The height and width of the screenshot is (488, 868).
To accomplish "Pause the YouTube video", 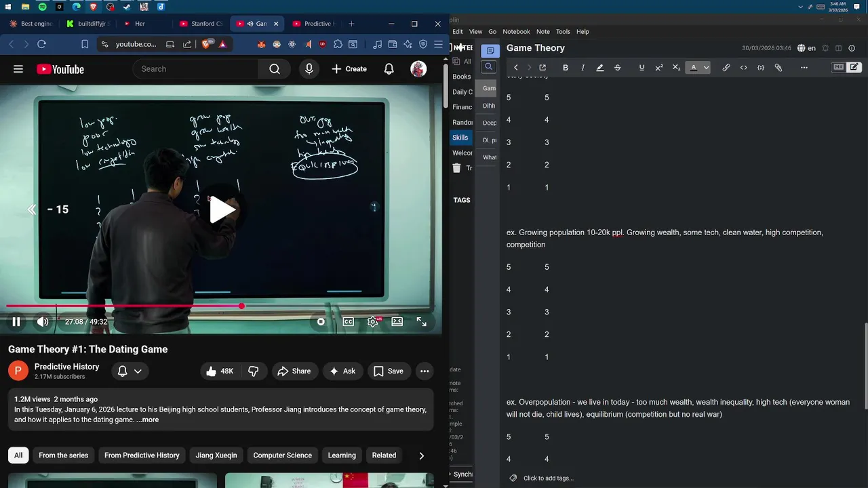I will coord(16,322).
